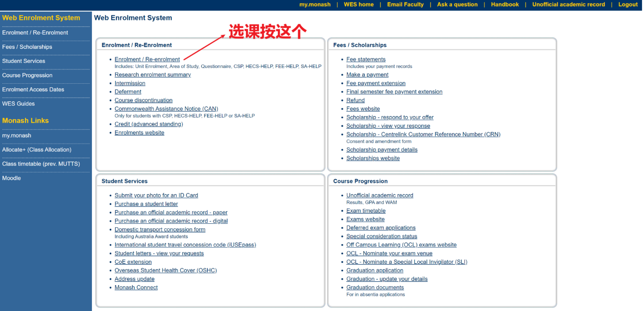Open Enrolment / Re-enrolment link
This screenshot has height=311, width=644.
coord(147,59)
